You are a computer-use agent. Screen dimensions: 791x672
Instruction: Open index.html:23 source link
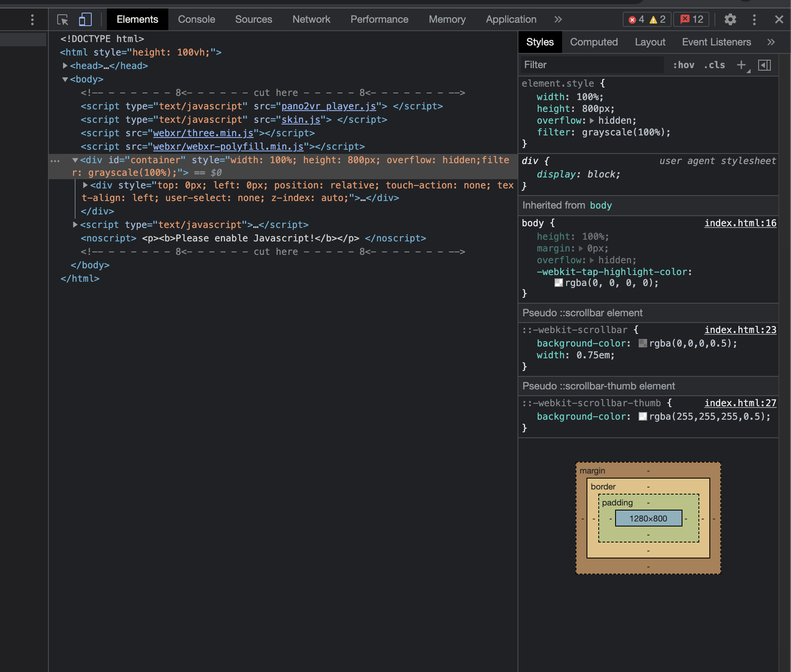741,330
